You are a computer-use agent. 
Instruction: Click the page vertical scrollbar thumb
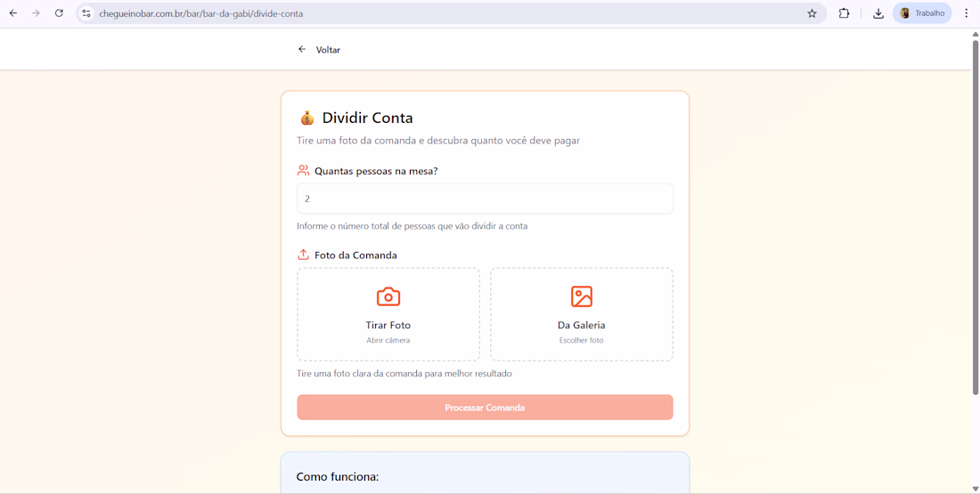[x=975, y=216]
